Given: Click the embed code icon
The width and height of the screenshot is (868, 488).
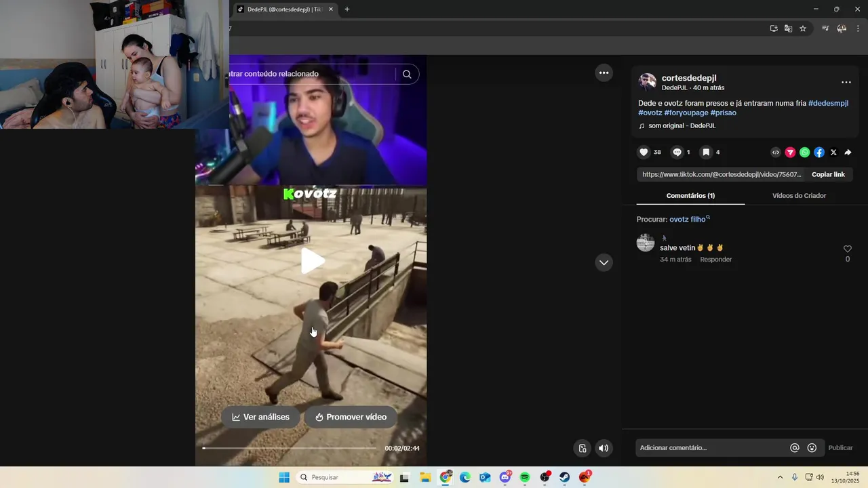Looking at the screenshot, I should click(776, 152).
